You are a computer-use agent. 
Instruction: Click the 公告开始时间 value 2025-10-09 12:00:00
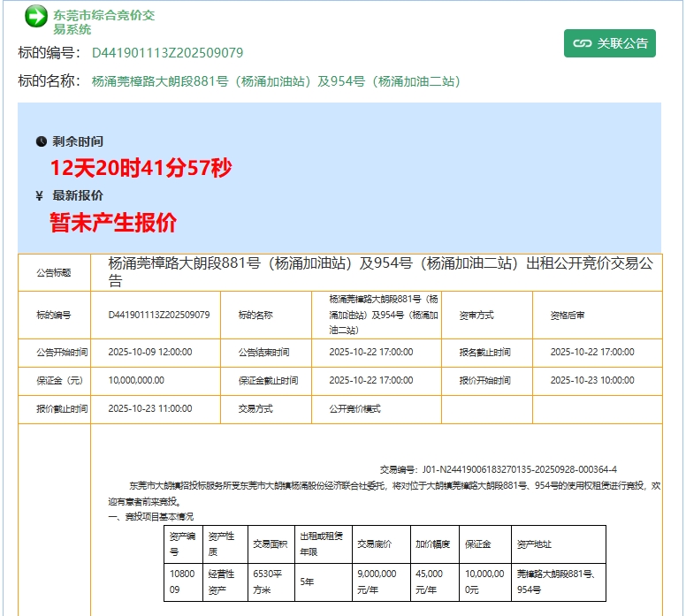point(149,352)
